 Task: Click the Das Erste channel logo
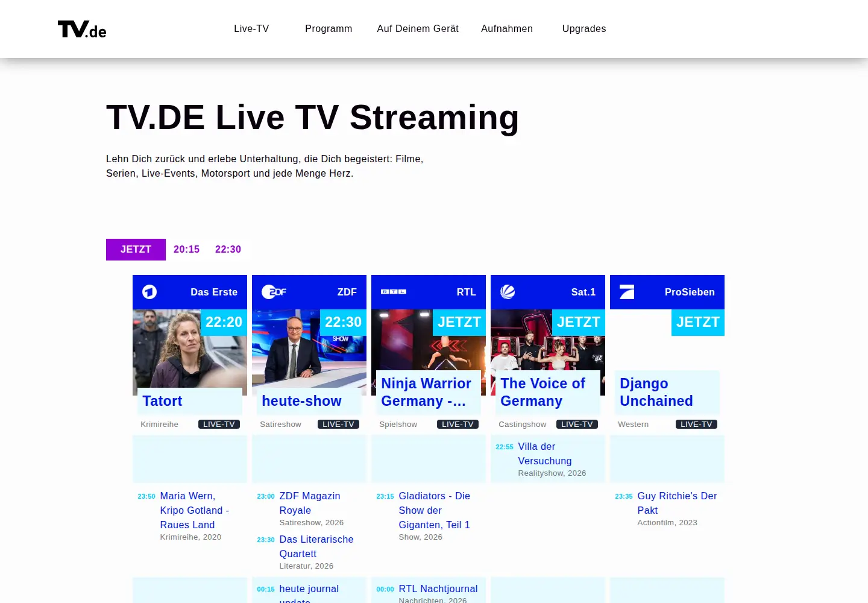click(x=149, y=292)
